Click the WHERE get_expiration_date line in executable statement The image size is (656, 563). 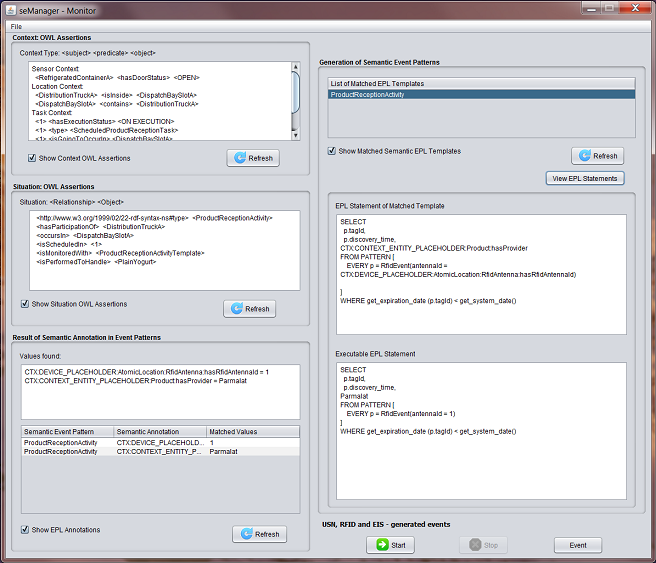click(x=428, y=431)
